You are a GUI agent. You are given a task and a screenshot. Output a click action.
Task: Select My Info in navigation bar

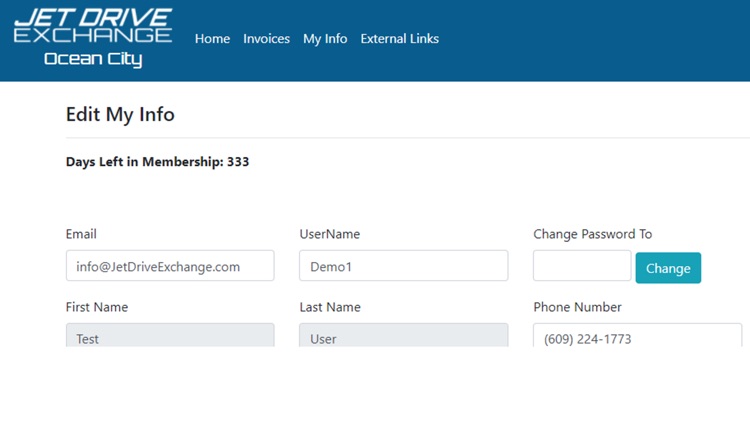[325, 39]
